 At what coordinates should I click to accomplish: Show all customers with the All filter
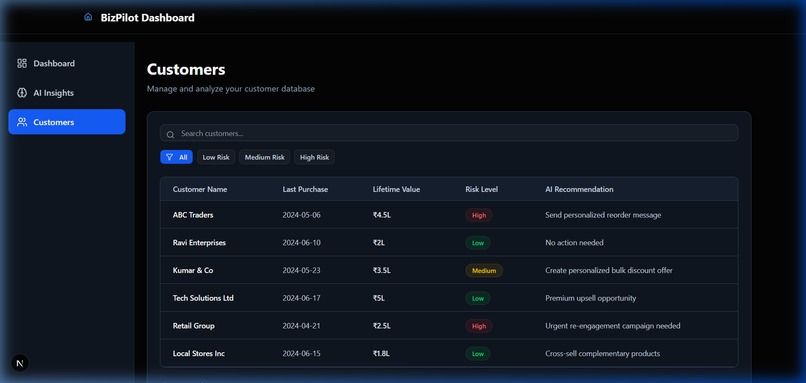pos(176,157)
